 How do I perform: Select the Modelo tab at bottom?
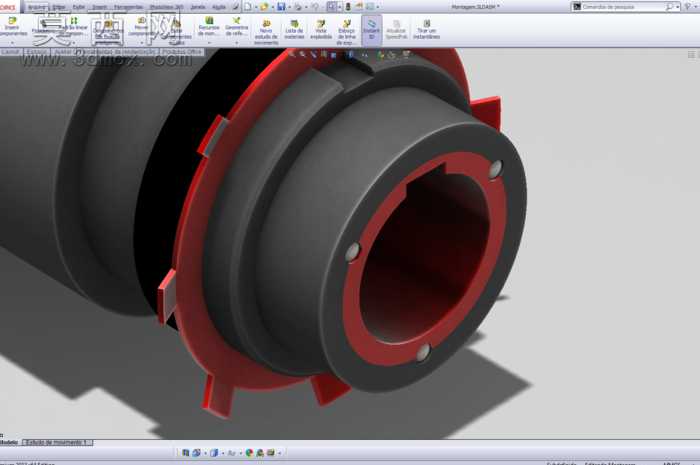(x=9, y=443)
